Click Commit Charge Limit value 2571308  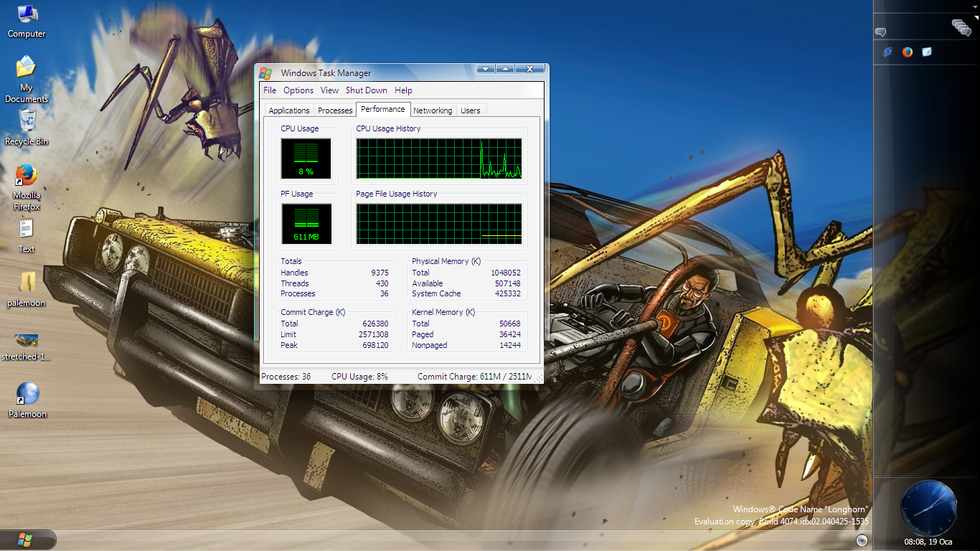[374, 334]
